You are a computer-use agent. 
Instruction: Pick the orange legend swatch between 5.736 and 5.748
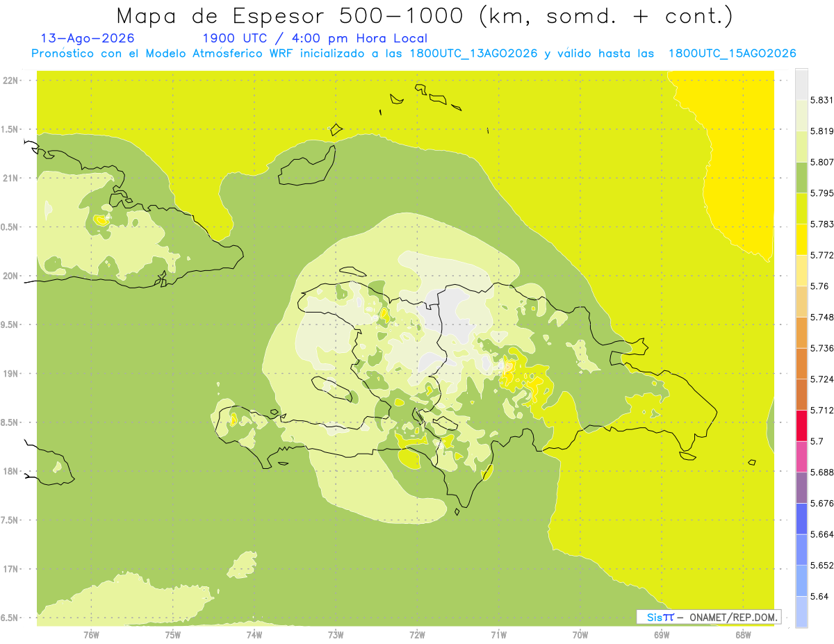(x=801, y=333)
